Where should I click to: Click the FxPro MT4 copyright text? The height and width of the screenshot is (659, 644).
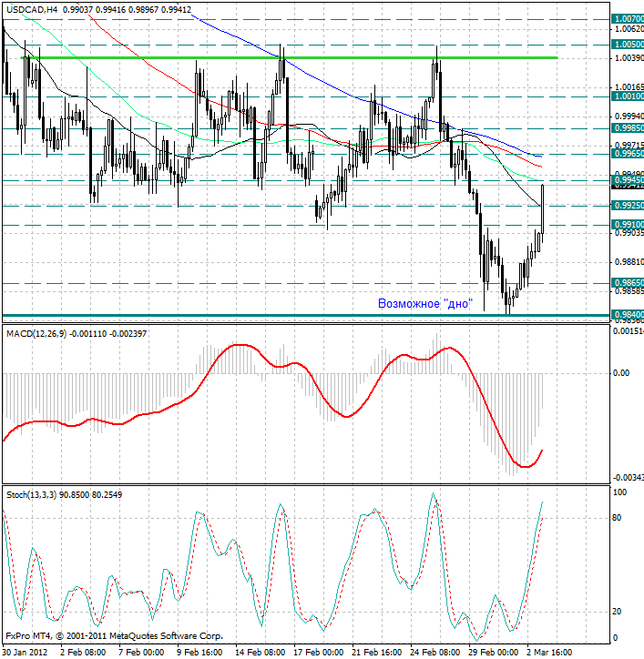[114, 635]
